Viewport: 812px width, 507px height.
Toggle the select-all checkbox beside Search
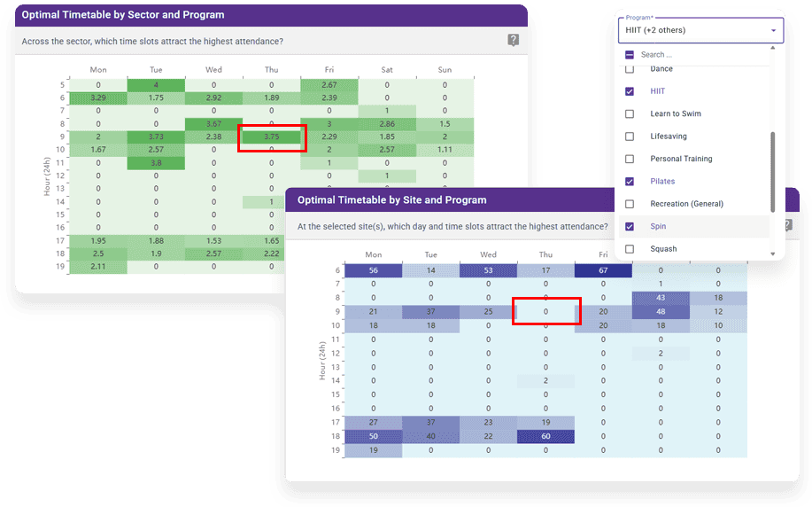[x=630, y=55]
